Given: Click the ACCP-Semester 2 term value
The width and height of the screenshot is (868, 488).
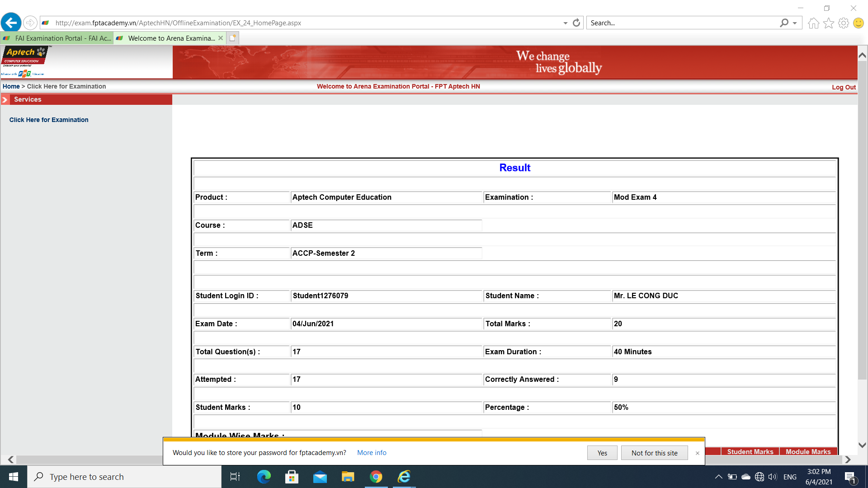Looking at the screenshot, I should [x=324, y=253].
